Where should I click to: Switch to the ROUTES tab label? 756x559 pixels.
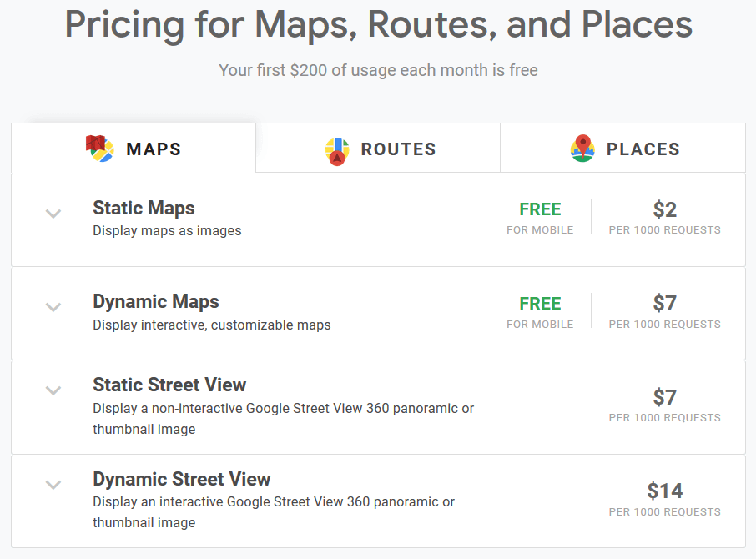point(399,149)
